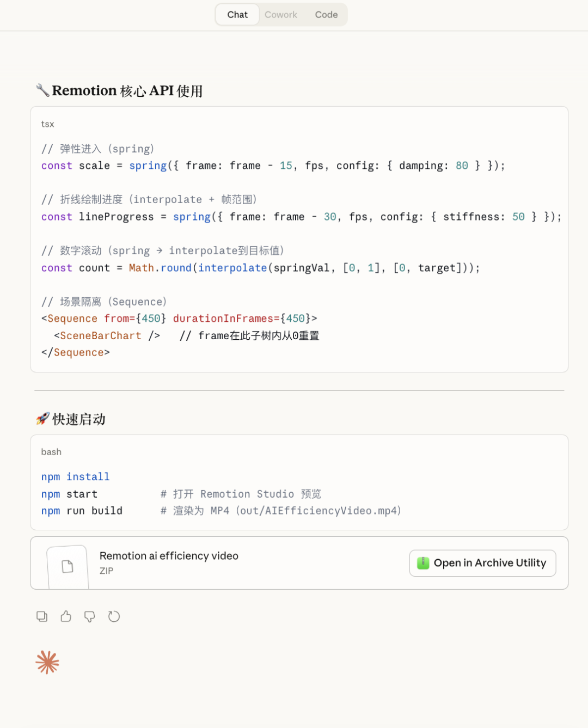Switch to the Chat tab
The width and height of the screenshot is (588, 728).
(x=237, y=15)
